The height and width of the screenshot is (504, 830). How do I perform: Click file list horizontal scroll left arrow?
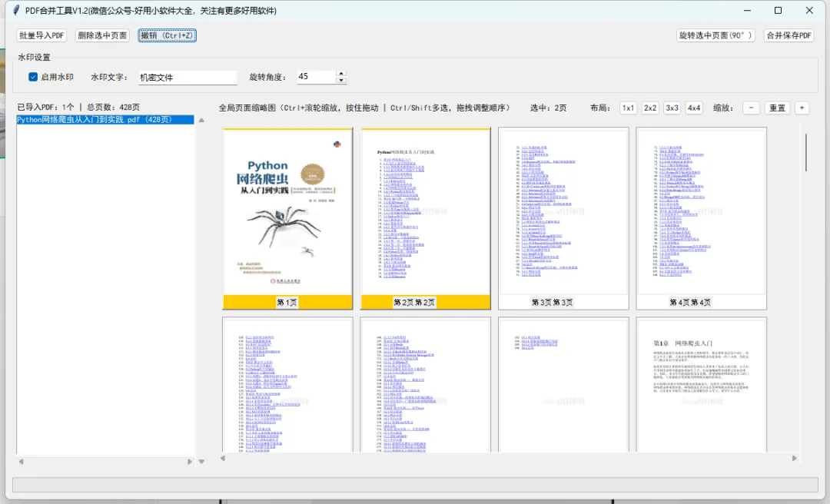coord(22,462)
